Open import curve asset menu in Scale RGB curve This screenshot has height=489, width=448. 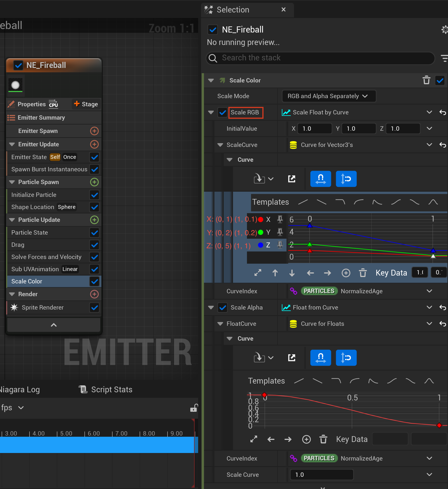(264, 179)
